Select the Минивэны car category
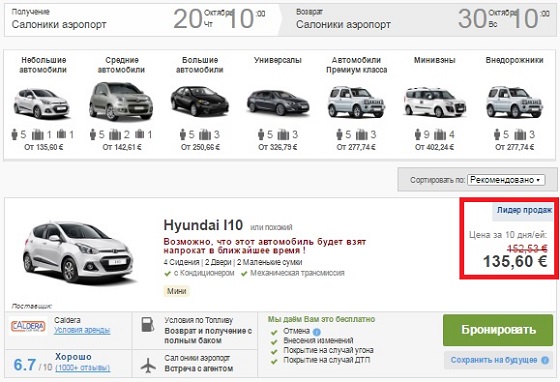560x382 pixels. pos(435,103)
